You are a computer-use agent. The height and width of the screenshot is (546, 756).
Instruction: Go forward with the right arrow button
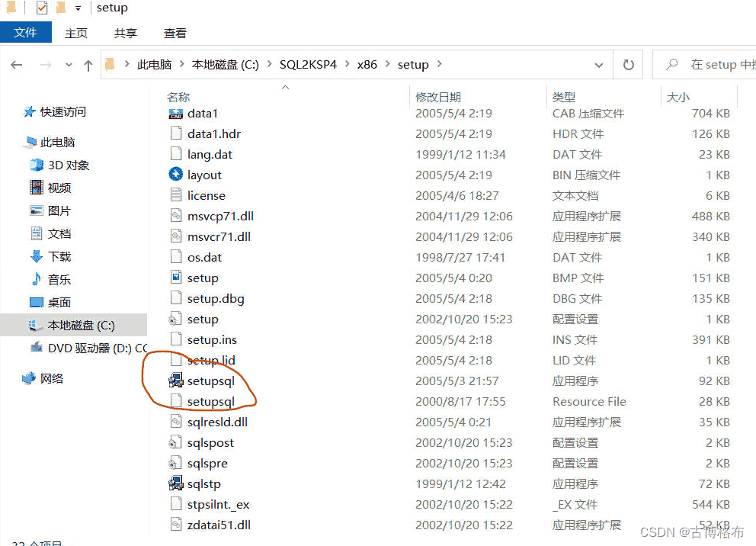pyautogui.click(x=46, y=65)
